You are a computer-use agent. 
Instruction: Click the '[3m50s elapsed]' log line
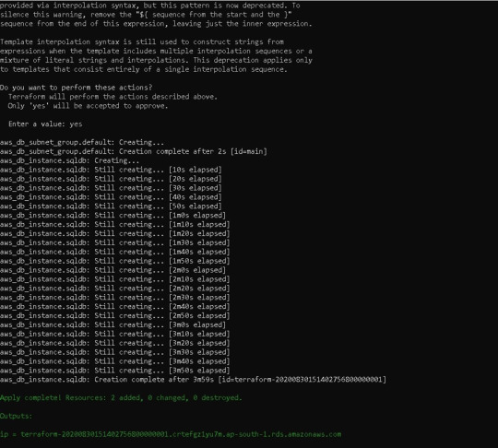pyautogui.click(x=114, y=371)
